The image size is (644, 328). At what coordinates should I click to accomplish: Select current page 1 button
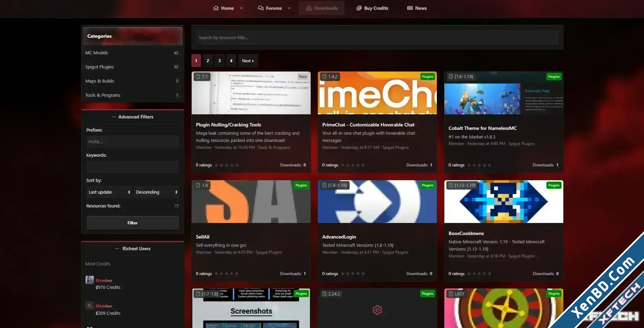click(x=196, y=61)
